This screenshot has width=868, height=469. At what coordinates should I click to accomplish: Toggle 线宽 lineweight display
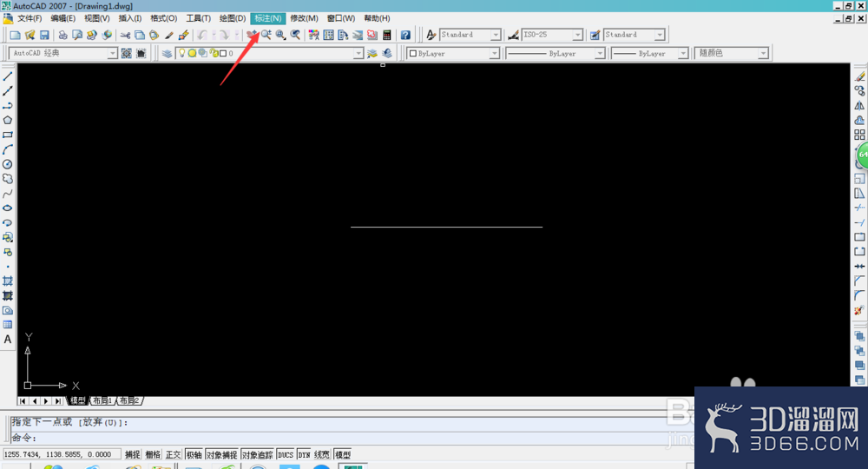tap(322, 454)
